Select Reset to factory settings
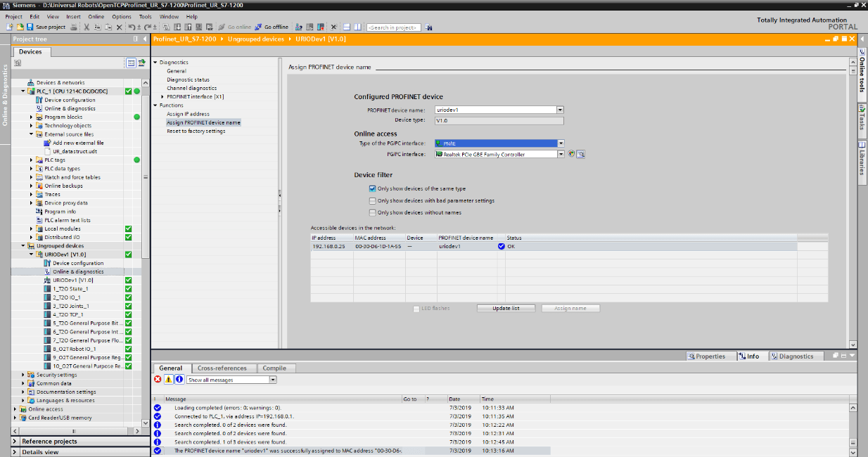 click(x=196, y=131)
